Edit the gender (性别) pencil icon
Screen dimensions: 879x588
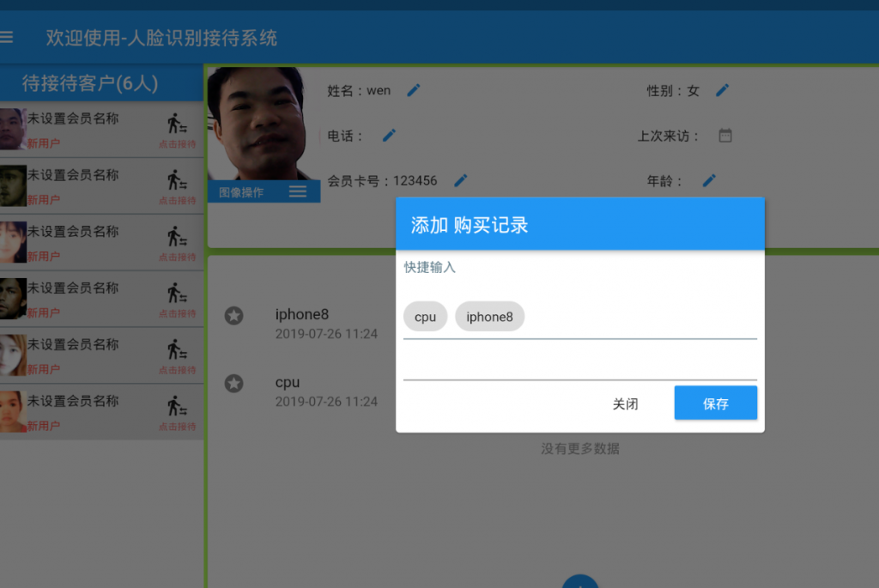click(722, 90)
